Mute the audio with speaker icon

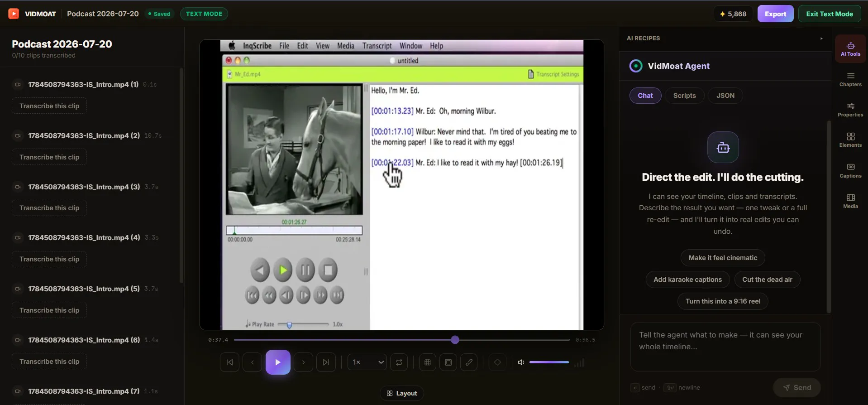pyautogui.click(x=521, y=362)
